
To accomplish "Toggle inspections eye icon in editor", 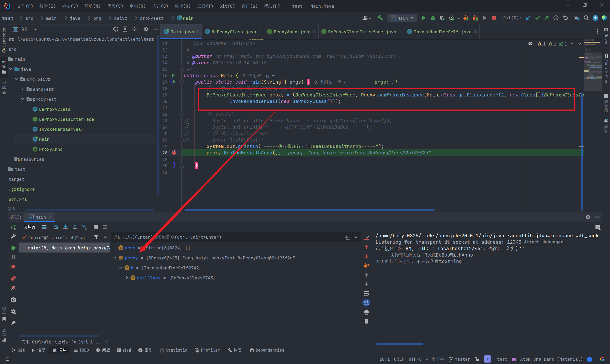I will click(x=530, y=44).
